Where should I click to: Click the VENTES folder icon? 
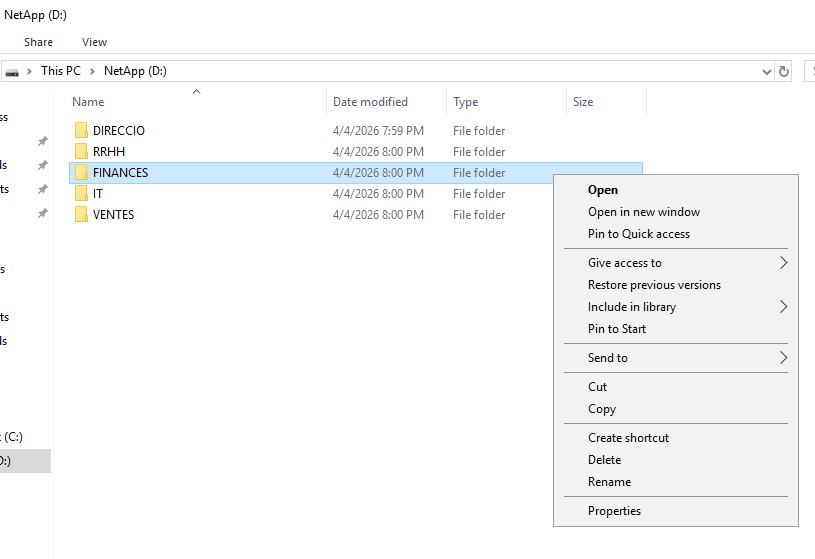click(81, 215)
